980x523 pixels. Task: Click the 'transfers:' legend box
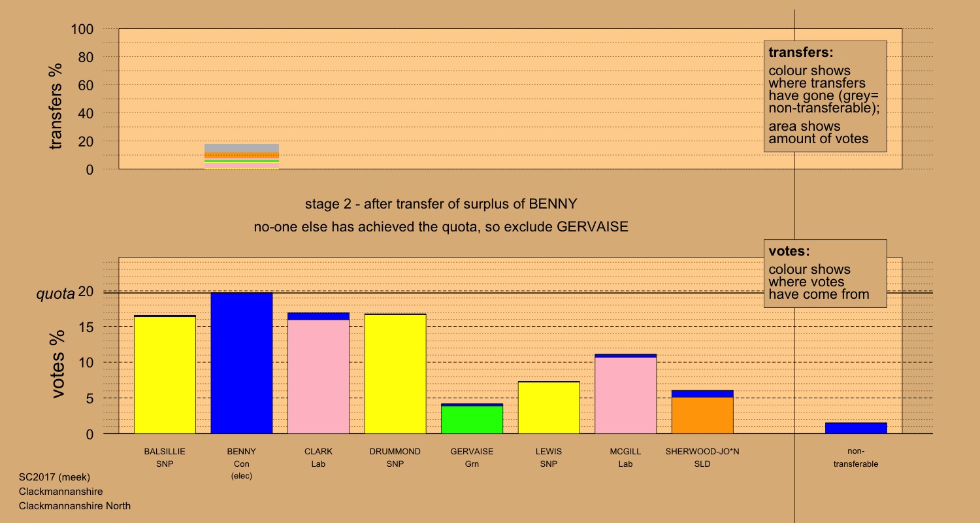tap(825, 96)
